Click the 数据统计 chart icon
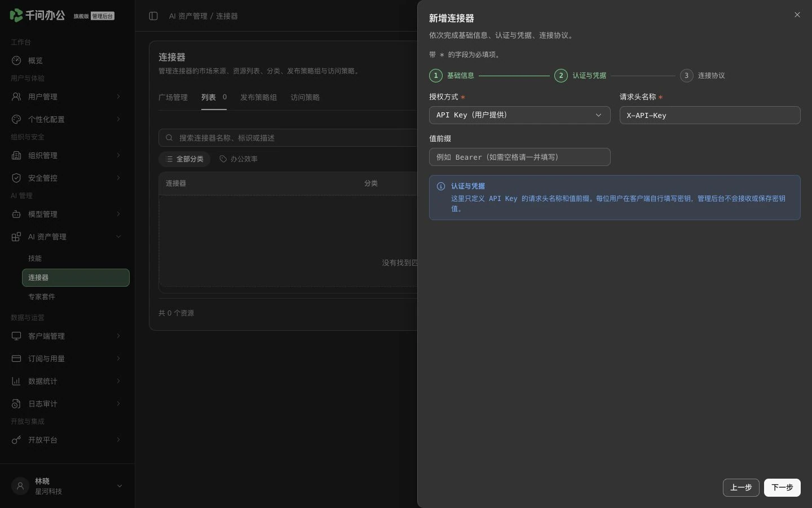812x508 pixels. [x=16, y=381]
